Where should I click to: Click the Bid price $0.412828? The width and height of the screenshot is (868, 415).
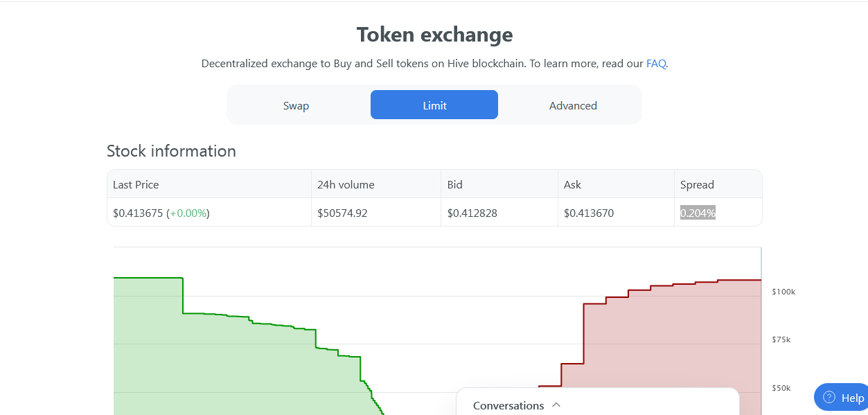coord(472,213)
